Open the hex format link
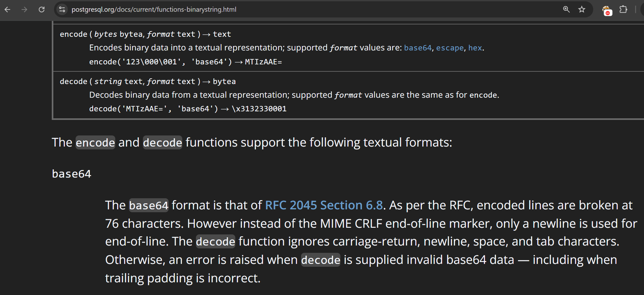 (475, 48)
